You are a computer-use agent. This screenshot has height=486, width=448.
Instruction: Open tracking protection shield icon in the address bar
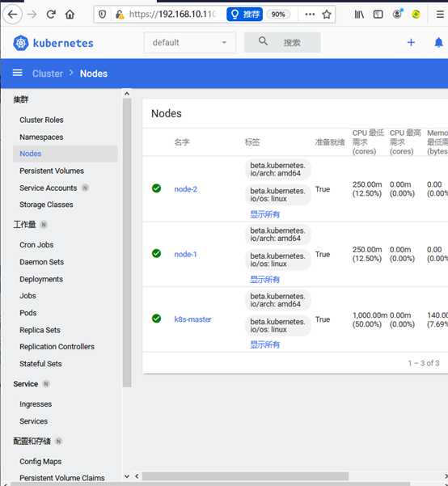(x=103, y=15)
